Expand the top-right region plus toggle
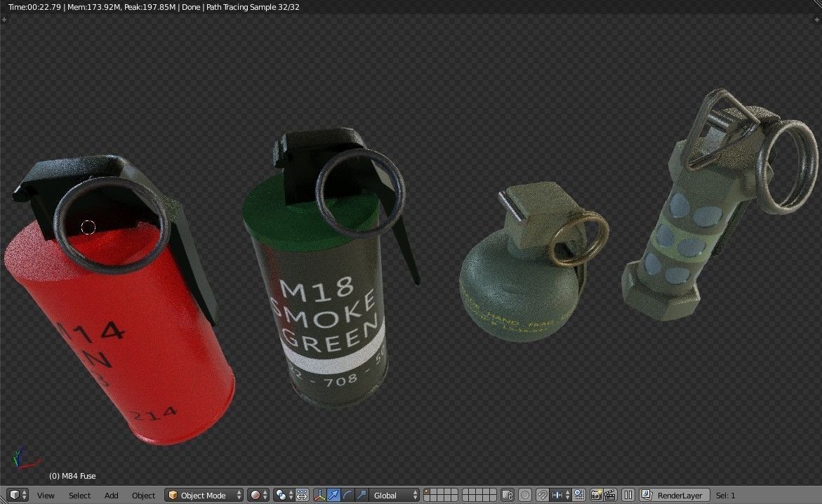Screen dimensions: 822x504 click(817, 20)
